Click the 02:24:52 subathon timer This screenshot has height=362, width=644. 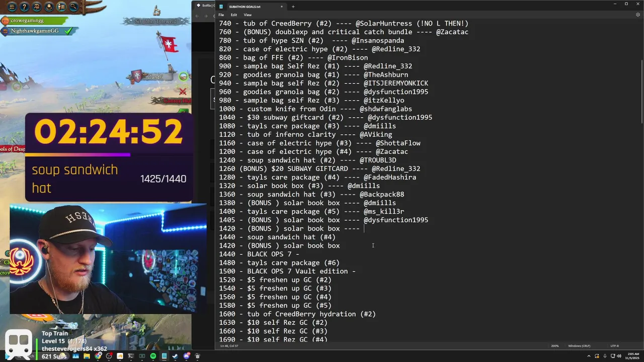108,132
